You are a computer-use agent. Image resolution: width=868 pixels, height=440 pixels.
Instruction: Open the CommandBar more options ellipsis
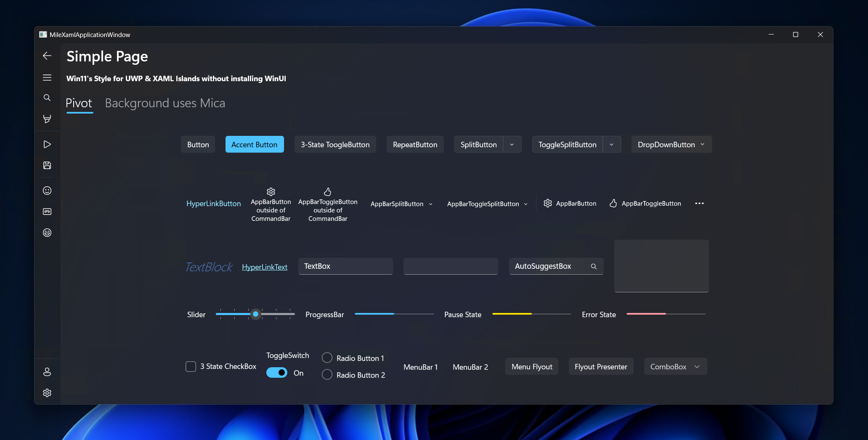(699, 204)
